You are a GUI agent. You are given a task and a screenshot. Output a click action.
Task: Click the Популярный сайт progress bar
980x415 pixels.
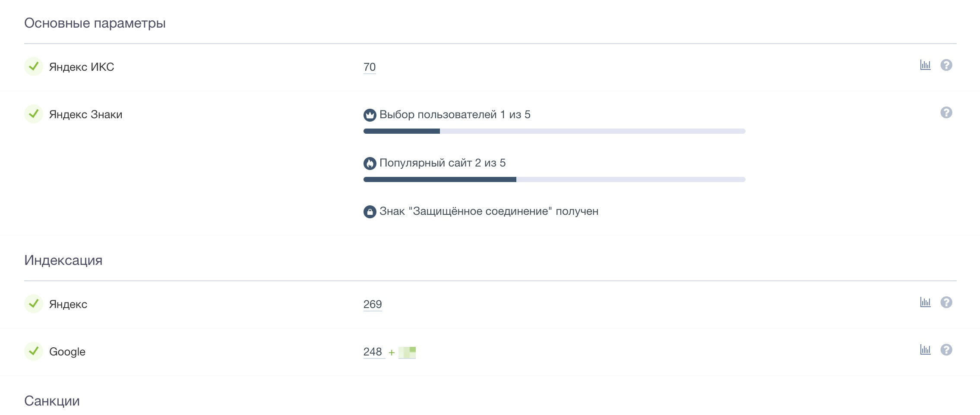pyautogui.click(x=554, y=179)
